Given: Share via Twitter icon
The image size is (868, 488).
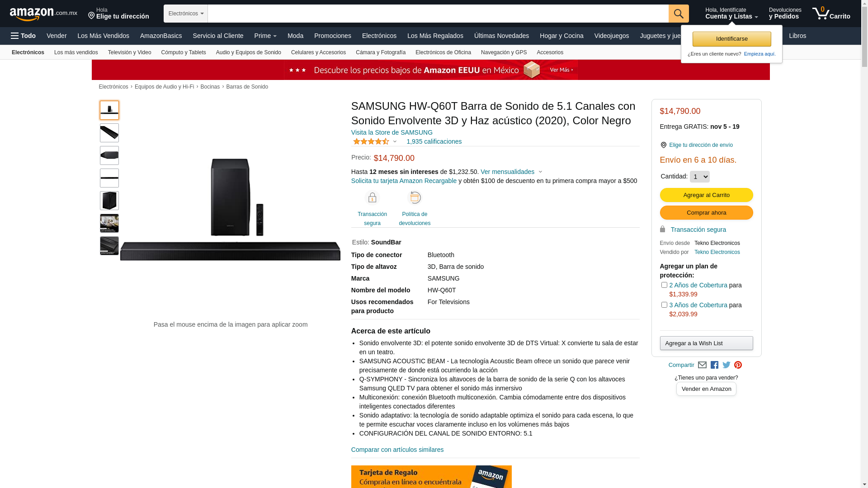Looking at the screenshot, I should 726,365.
